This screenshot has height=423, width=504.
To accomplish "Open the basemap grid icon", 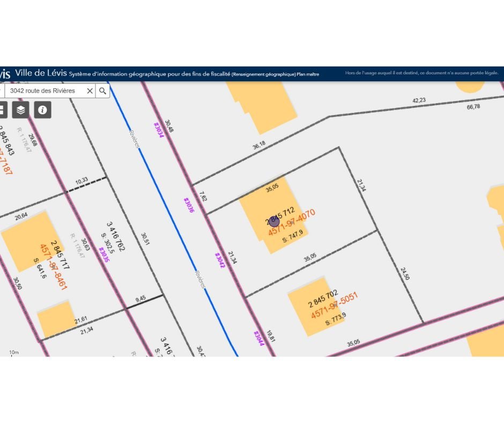I will point(2,110).
